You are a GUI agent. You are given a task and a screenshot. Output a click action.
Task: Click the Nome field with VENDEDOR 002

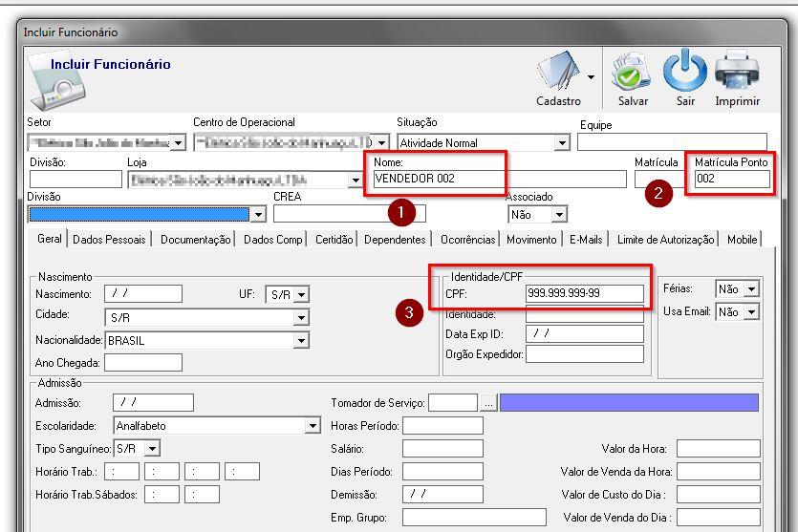500,179
